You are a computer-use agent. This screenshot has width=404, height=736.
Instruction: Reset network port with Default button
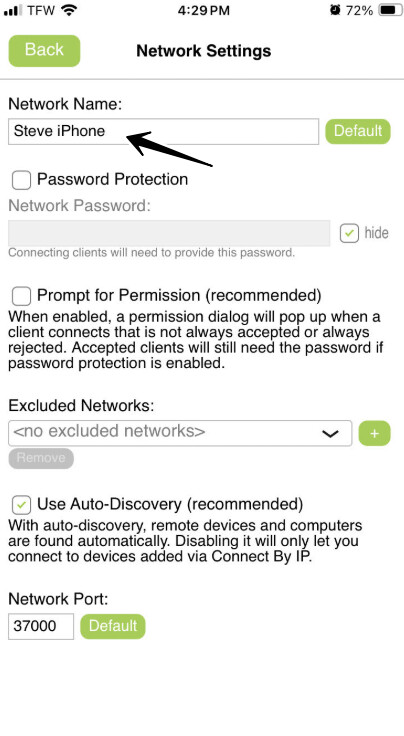pos(113,626)
